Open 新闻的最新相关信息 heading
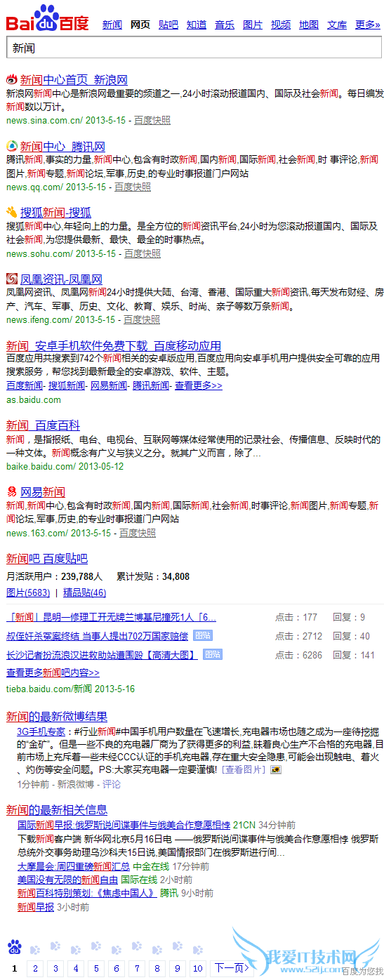The height and width of the screenshot is (980, 384). 57,810
